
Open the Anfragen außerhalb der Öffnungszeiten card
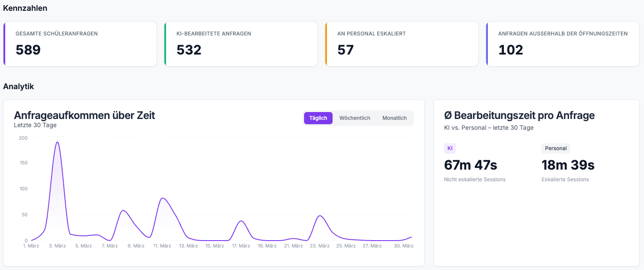click(x=562, y=43)
